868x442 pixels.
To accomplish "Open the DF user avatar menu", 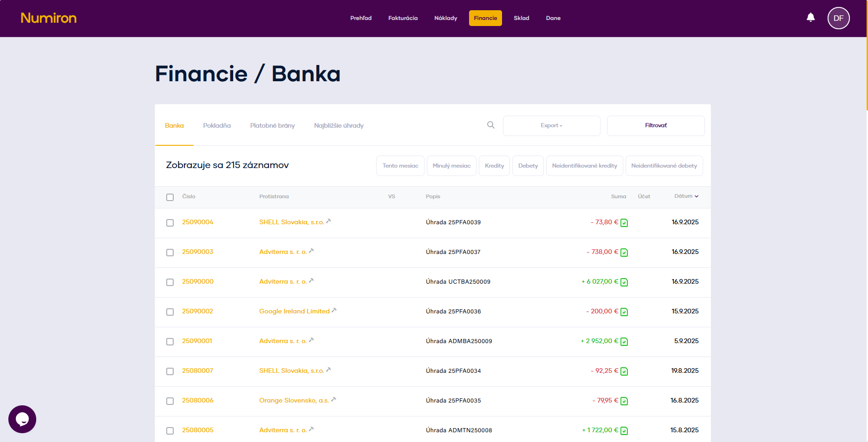I will (x=838, y=18).
